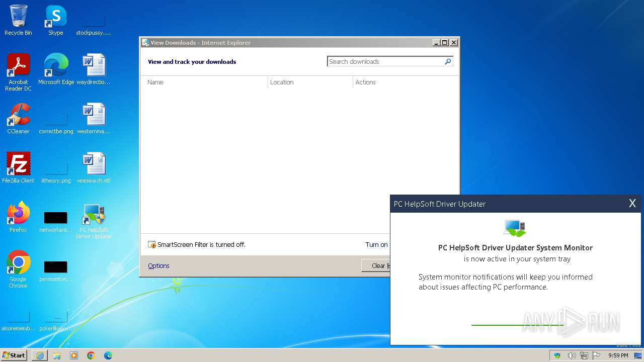Open Microsoft Edge desktop shortcut
The image size is (644, 362).
tap(56, 69)
